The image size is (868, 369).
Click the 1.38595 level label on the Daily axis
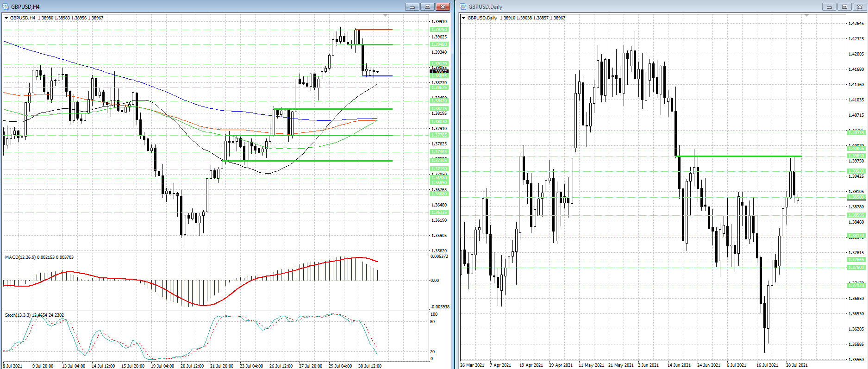(856, 215)
